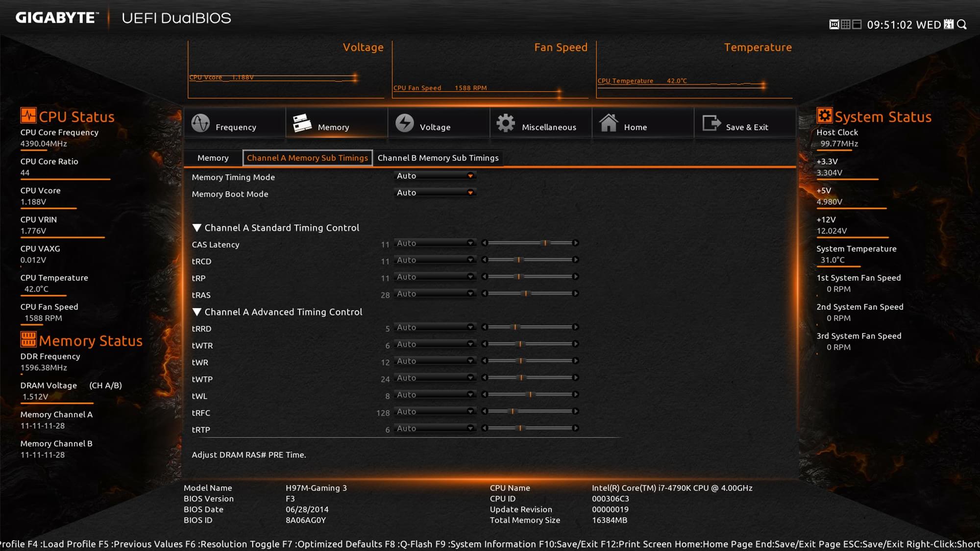The image size is (980, 551).
Task: Click the tWTP Auto value field
Action: coord(435,378)
